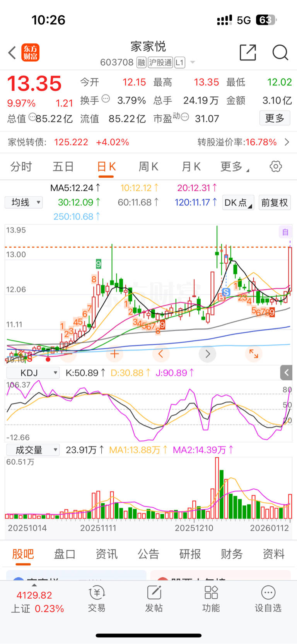Image resolution: width=297 pixels, height=644 pixels.
Task: Zoom in chart with plus icon
Action: (114, 354)
